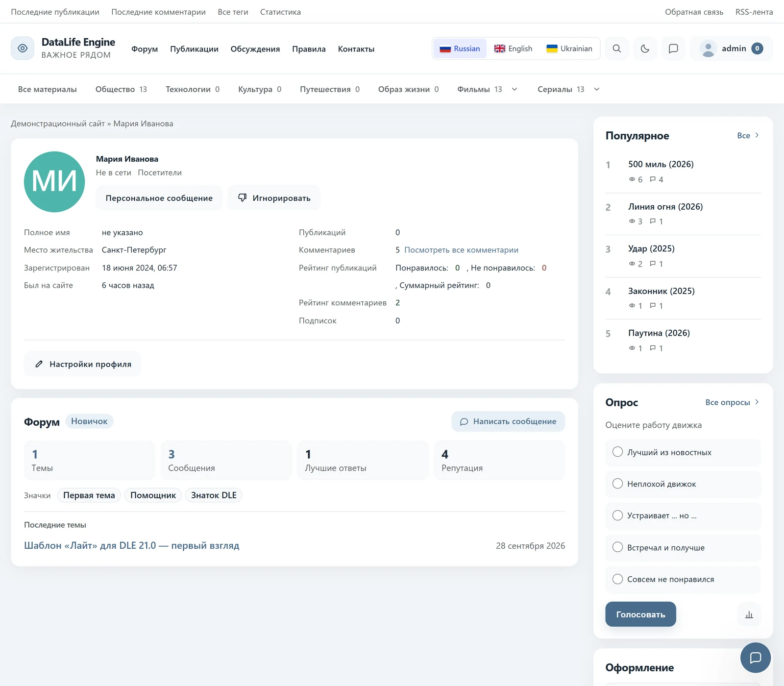Viewport: 784px width, 686px height.
Task: Open the Контакты menu item
Action: click(x=356, y=49)
